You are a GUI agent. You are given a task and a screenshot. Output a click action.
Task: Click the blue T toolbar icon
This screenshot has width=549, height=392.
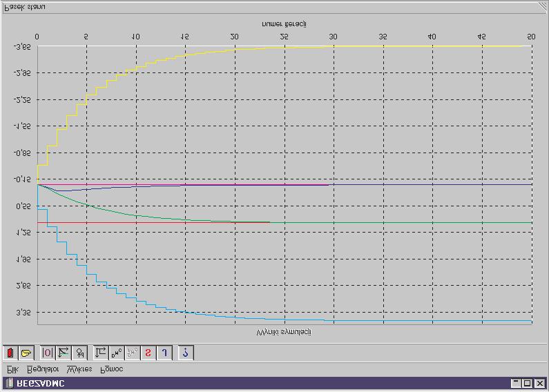[x=164, y=353]
